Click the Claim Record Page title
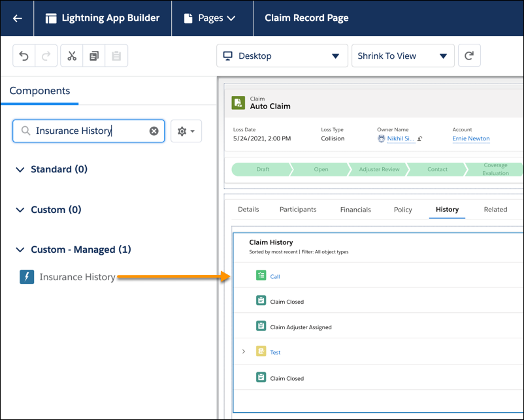The height and width of the screenshot is (420, 524). (x=306, y=18)
